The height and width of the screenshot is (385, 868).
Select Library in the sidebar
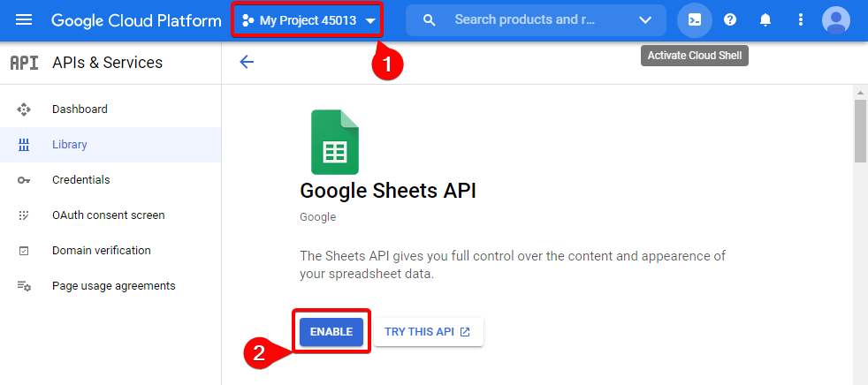[70, 145]
